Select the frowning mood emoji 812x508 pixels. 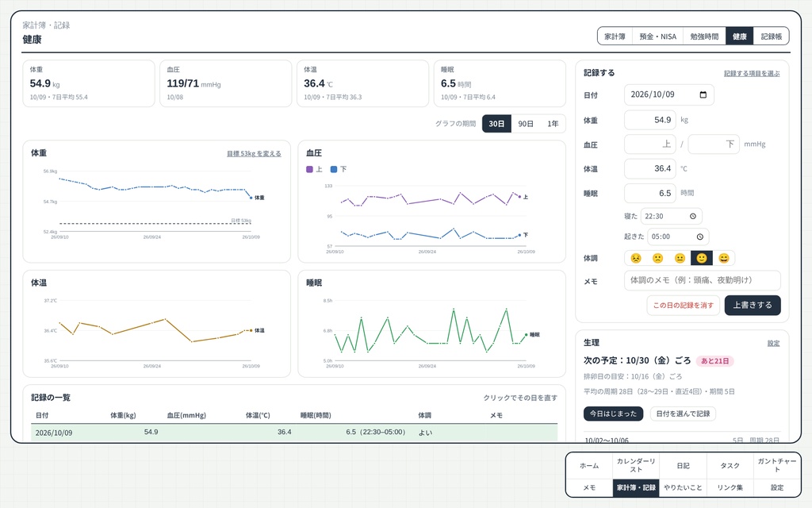click(x=657, y=258)
